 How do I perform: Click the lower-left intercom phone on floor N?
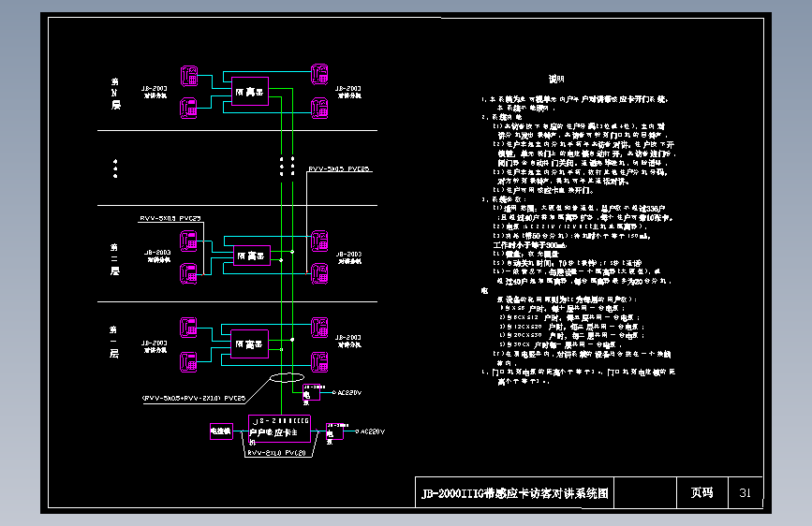[188, 109]
